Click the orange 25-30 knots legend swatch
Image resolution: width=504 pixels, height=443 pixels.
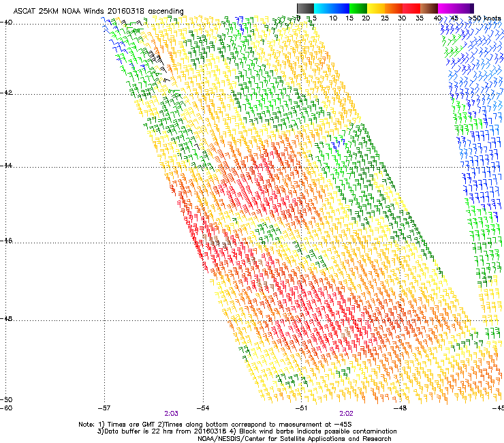pyautogui.click(x=394, y=8)
